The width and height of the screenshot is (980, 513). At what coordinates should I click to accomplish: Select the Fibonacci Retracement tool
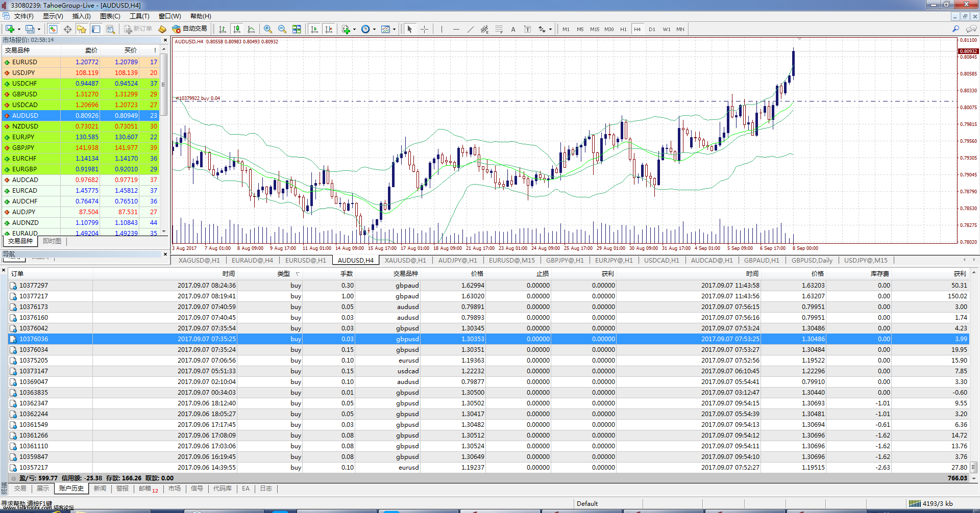499,29
